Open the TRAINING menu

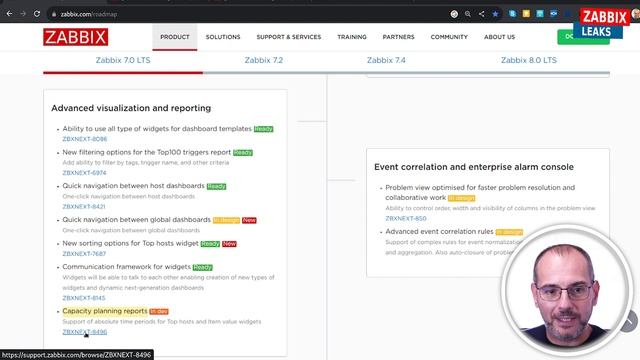coord(352,37)
